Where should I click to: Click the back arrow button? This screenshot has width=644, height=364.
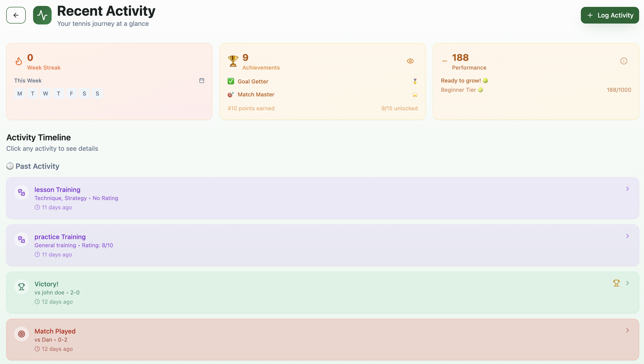pos(16,15)
